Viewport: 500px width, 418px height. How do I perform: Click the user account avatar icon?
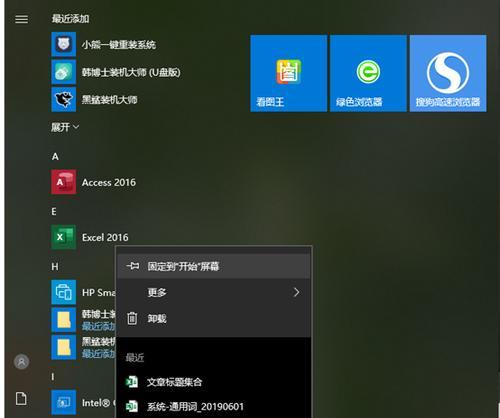click(x=22, y=362)
